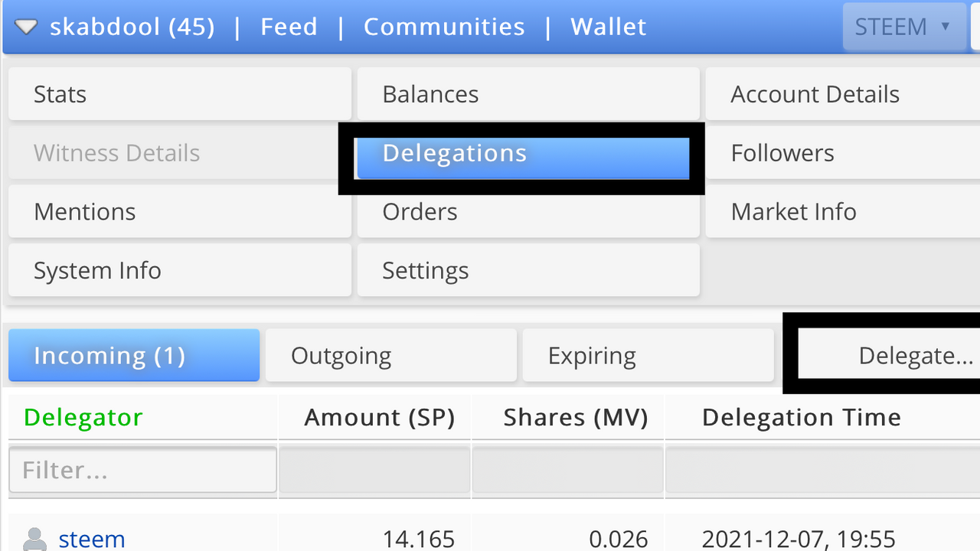Go to the Feed page
The image size is (980, 551).
coord(289,27)
